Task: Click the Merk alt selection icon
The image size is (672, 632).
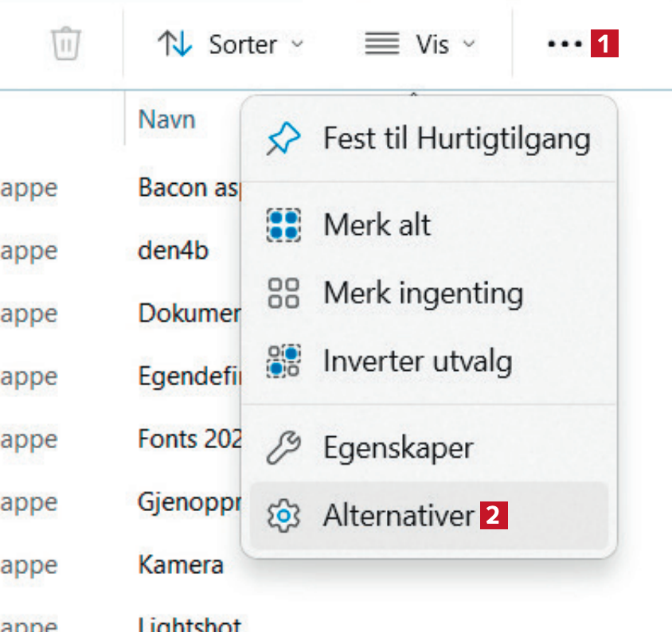Action: tap(283, 225)
